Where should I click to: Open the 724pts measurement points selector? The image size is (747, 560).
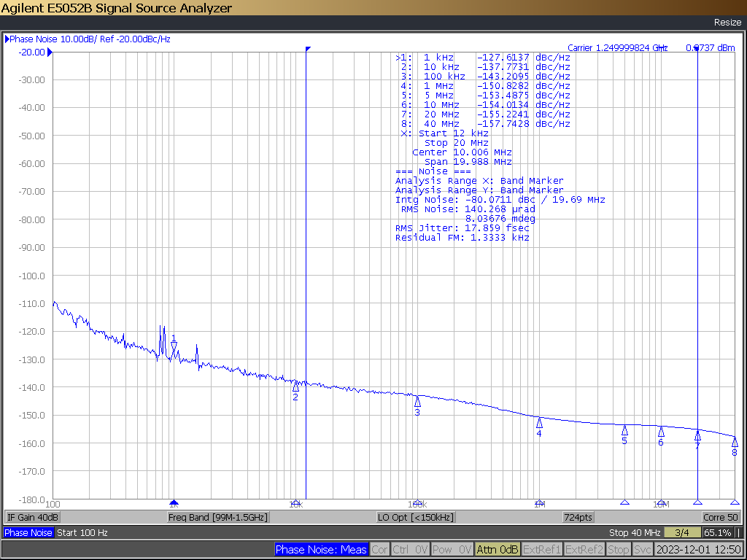click(x=578, y=516)
